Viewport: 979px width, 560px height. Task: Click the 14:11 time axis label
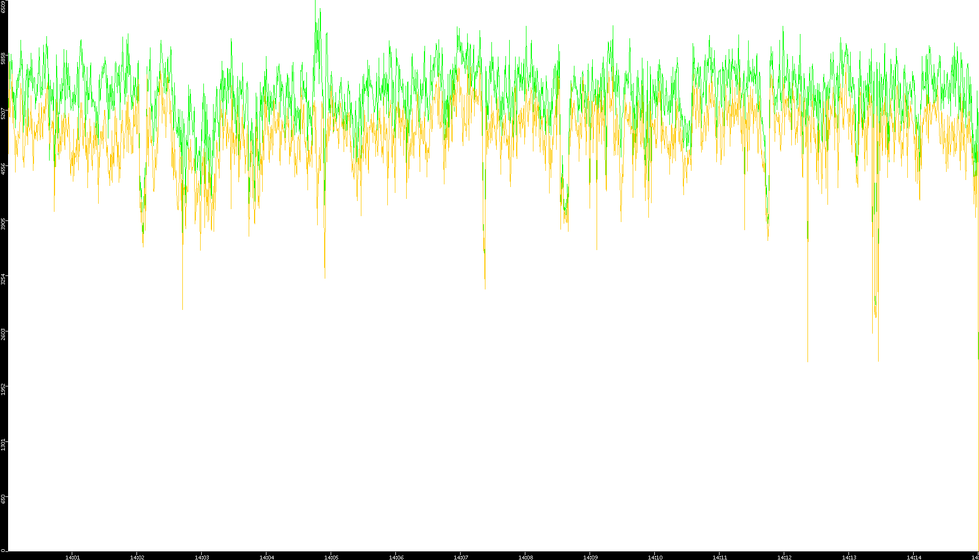click(x=720, y=557)
